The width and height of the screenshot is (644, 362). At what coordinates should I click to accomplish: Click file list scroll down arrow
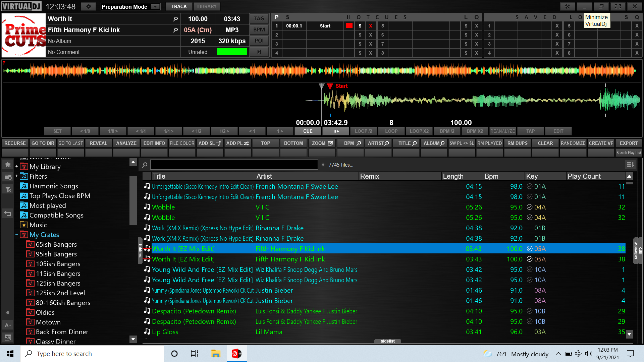[629, 334]
